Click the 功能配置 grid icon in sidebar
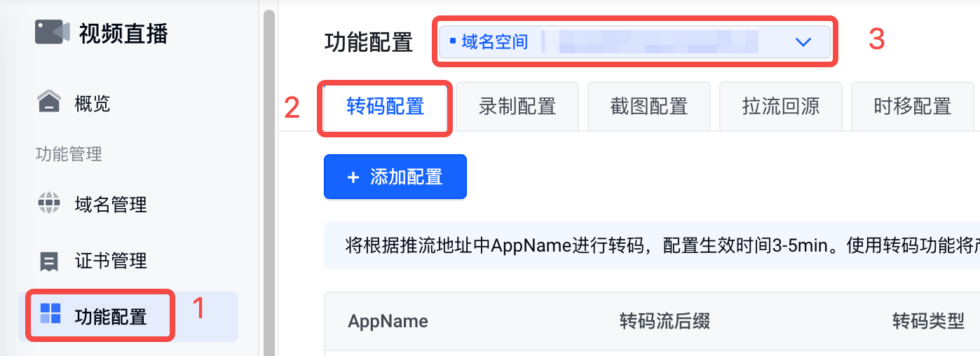The image size is (980, 356). click(x=50, y=314)
